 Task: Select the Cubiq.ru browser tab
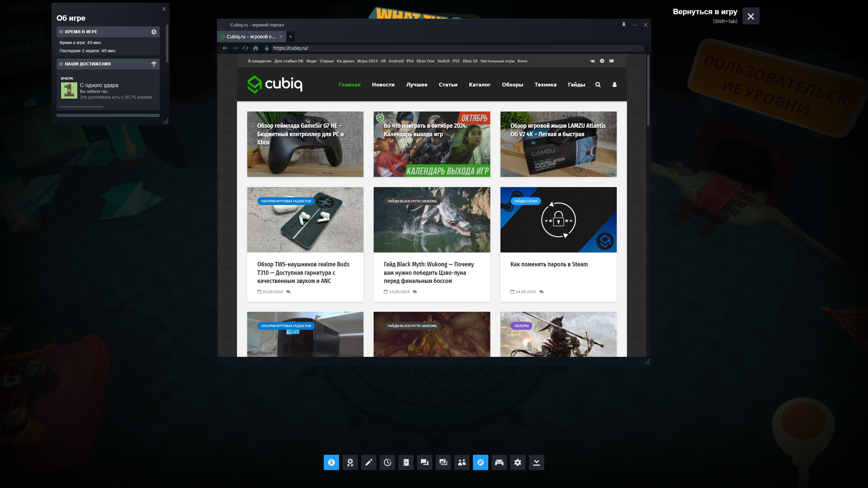pyautogui.click(x=251, y=37)
